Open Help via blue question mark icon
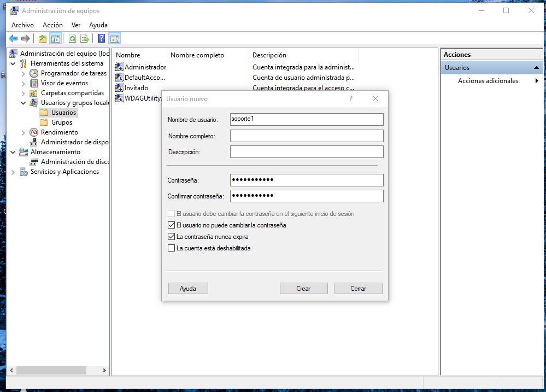Viewport: 546px width, 392px height. pos(102,38)
